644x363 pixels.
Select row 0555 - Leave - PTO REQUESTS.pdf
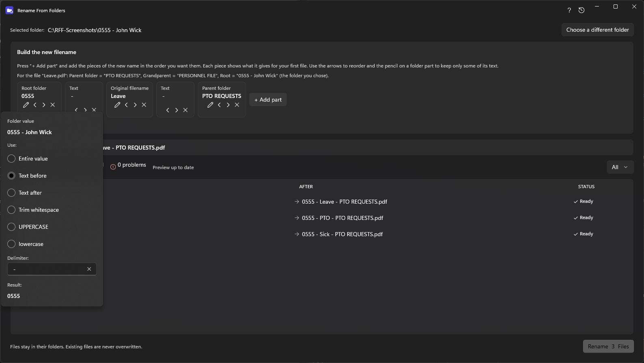322,202
